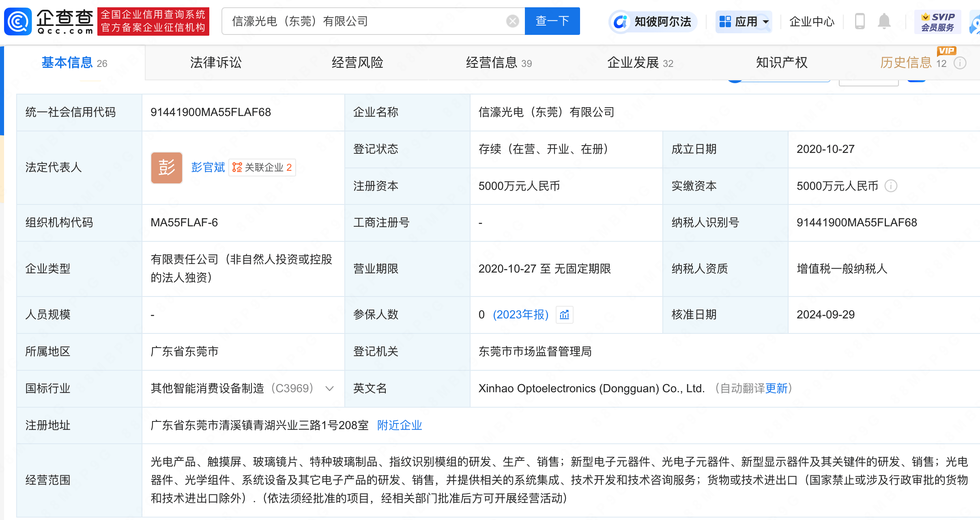Click 存续（在营、开业、在册） status
Viewport: 980px width, 520px height.
pos(544,149)
